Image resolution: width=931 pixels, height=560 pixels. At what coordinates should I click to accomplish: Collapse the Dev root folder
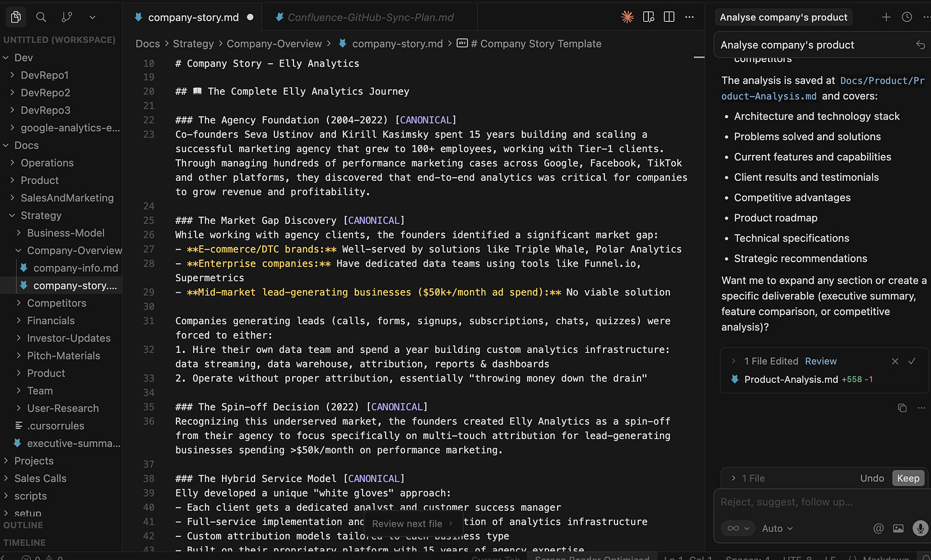tap(61, 58)
